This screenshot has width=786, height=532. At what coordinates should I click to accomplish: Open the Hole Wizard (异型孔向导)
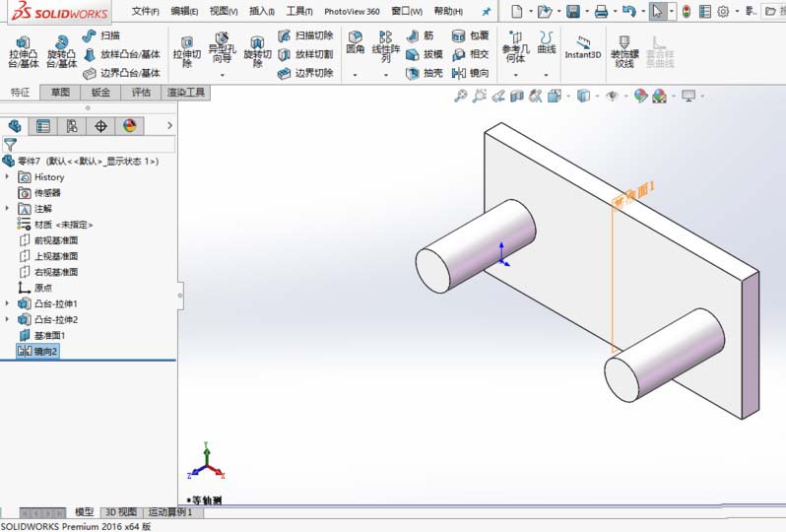[x=222, y=48]
